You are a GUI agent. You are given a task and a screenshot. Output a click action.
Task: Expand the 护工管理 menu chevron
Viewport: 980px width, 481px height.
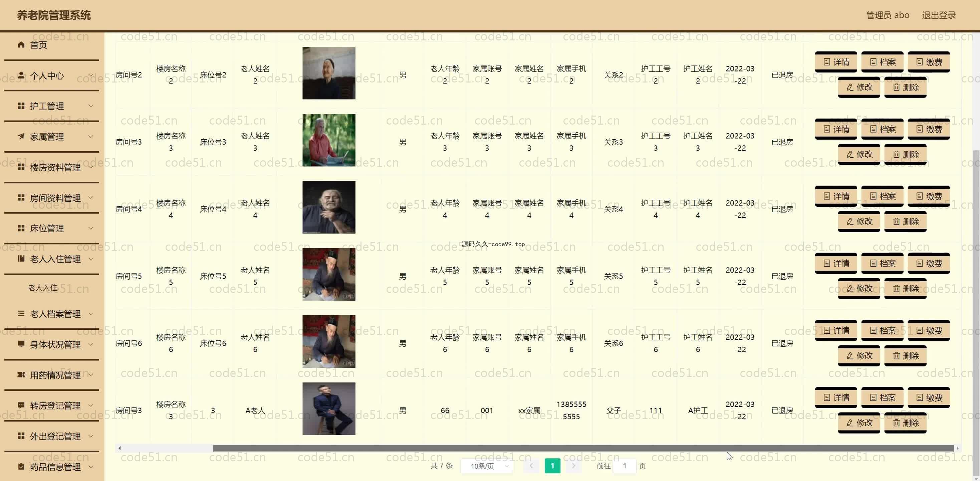click(x=91, y=106)
